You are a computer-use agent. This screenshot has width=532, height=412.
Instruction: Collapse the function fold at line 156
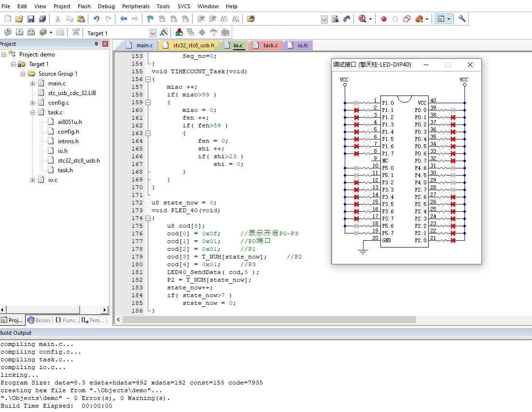tap(148, 79)
